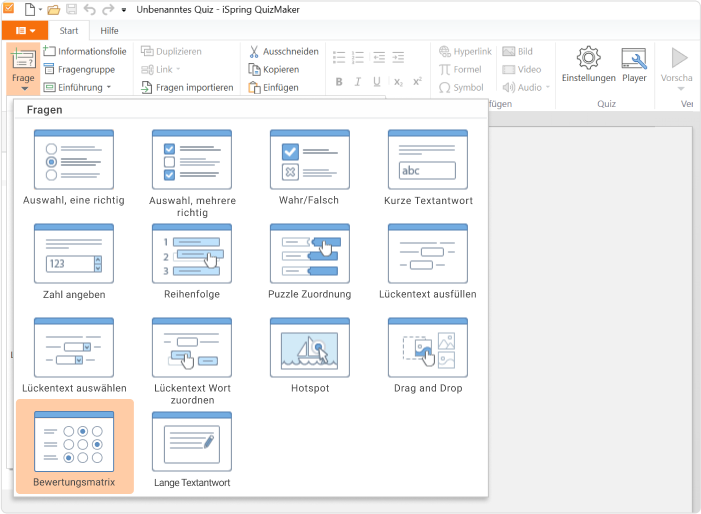Choose the Lückentext Wort zuordnen question type
Viewport: 701px width, 514px height.
[192, 361]
